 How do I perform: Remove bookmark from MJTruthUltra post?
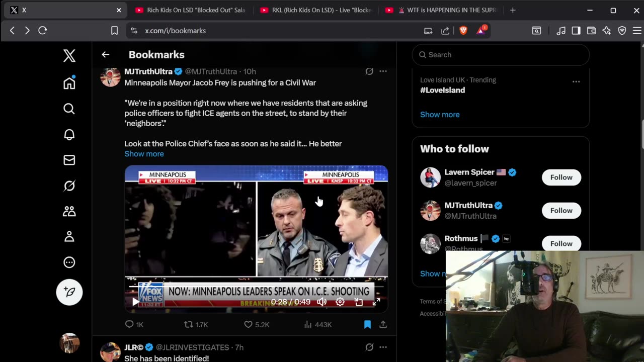[367, 325]
